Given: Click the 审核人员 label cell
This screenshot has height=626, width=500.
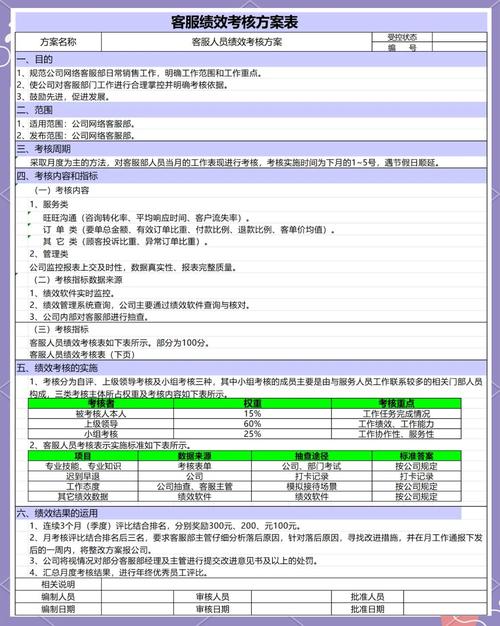Looking at the screenshot, I should coord(212,597).
